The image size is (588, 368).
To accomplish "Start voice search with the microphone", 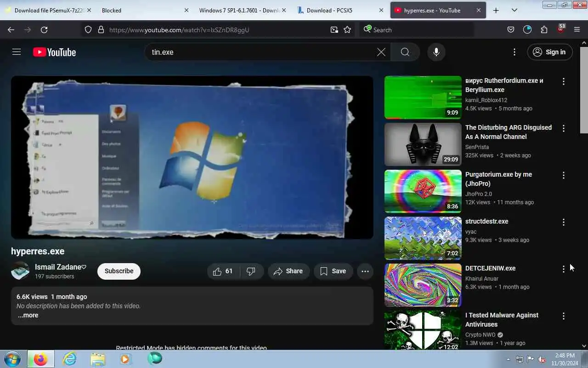I will (x=436, y=52).
